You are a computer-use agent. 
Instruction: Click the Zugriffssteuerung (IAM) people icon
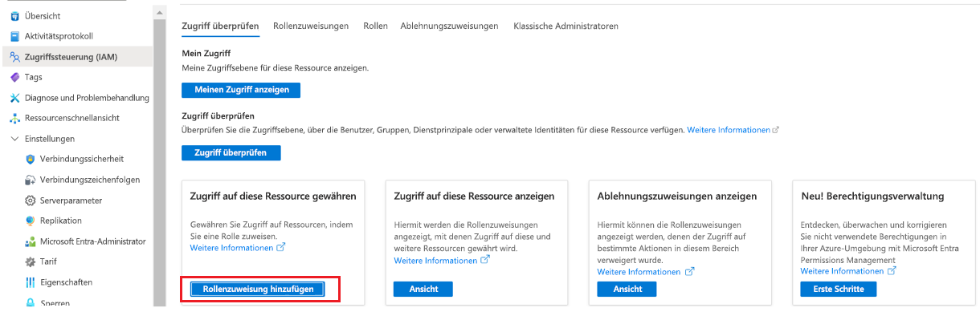coord(14,57)
